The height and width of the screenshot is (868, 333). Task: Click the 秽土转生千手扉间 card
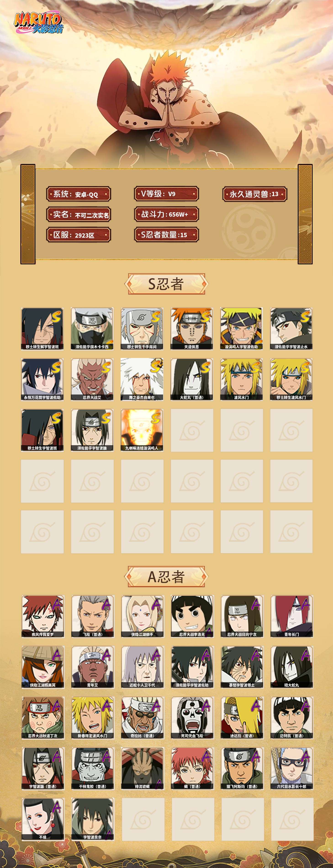coord(142,329)
